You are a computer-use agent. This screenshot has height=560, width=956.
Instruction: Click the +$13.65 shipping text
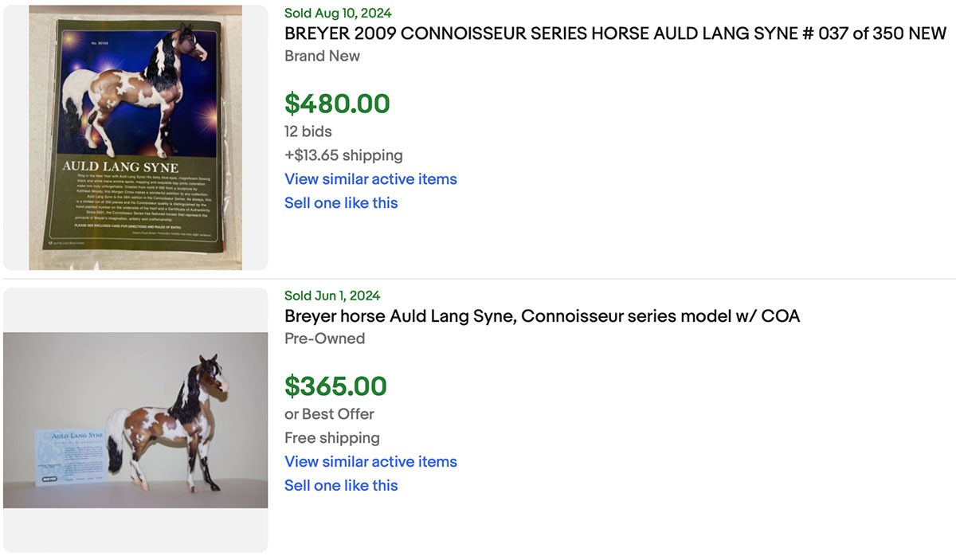point(343,155)
